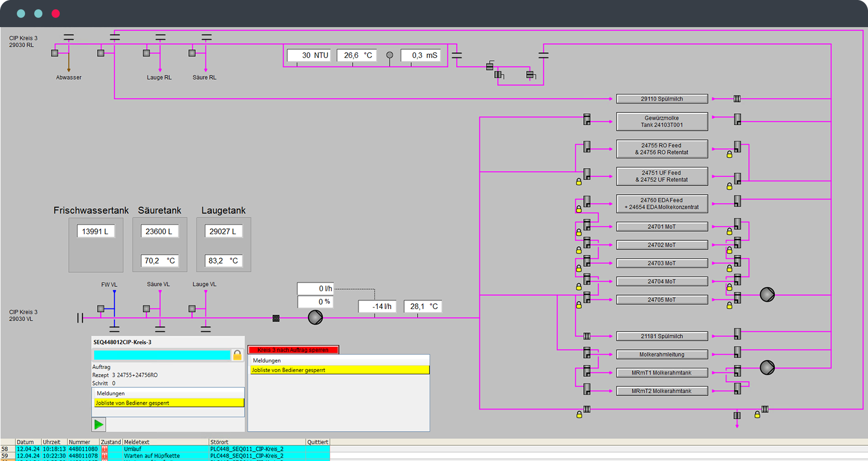Start the CIP-Kreis-3 sequence with green play button
Viewport: 868px width, 461px height.
(99, 424)
